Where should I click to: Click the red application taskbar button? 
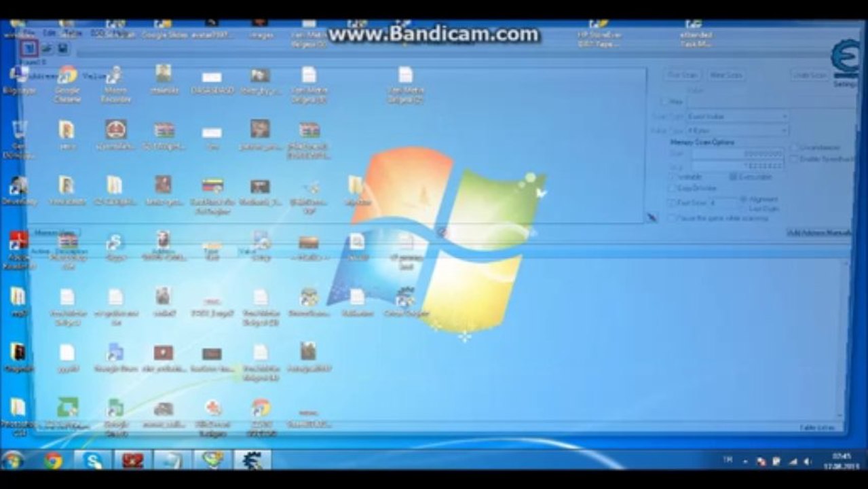[132, 460]
